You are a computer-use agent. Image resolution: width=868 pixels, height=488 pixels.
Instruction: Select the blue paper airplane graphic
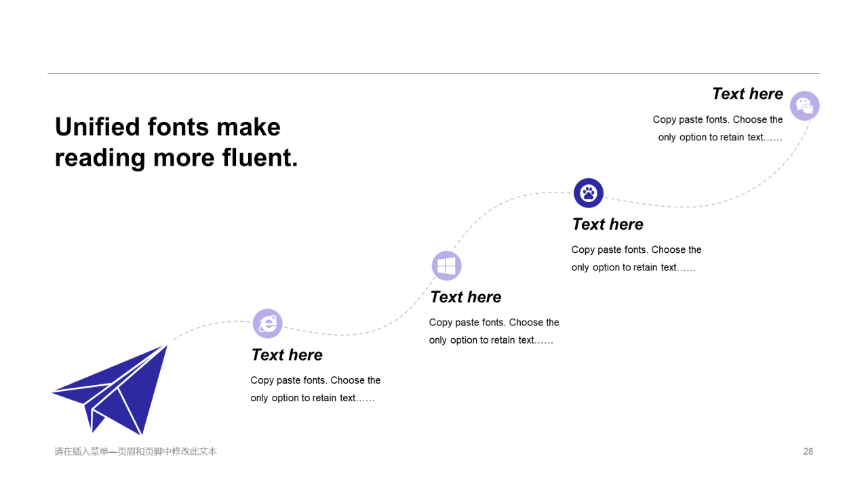(x=110, y=390)
